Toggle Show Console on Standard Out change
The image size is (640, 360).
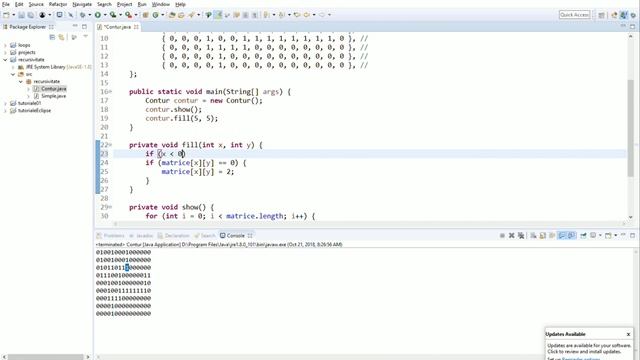click(x=562, y=236)
